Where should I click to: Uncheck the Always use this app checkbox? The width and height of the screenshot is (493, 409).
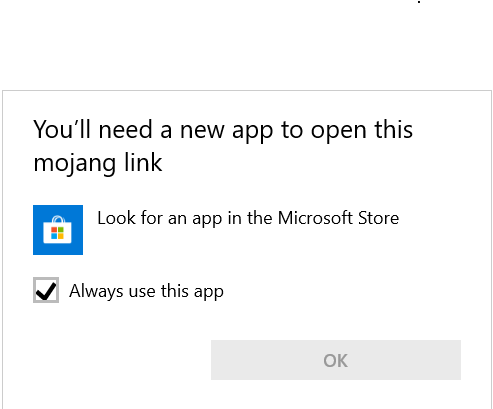46,290
